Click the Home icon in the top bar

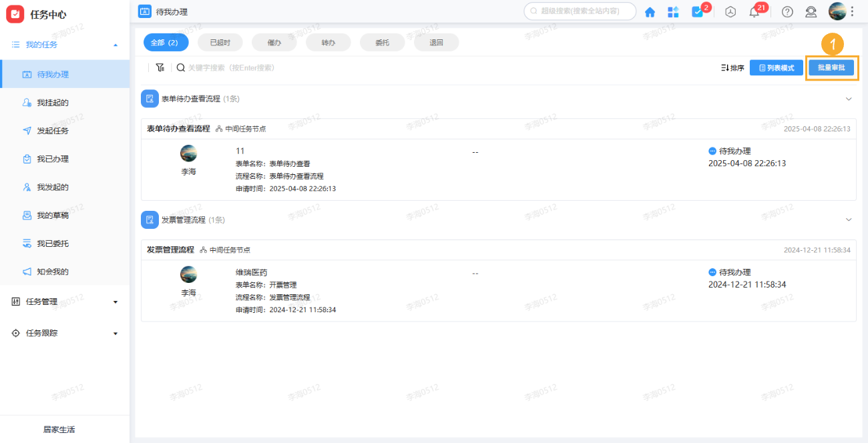650,11
